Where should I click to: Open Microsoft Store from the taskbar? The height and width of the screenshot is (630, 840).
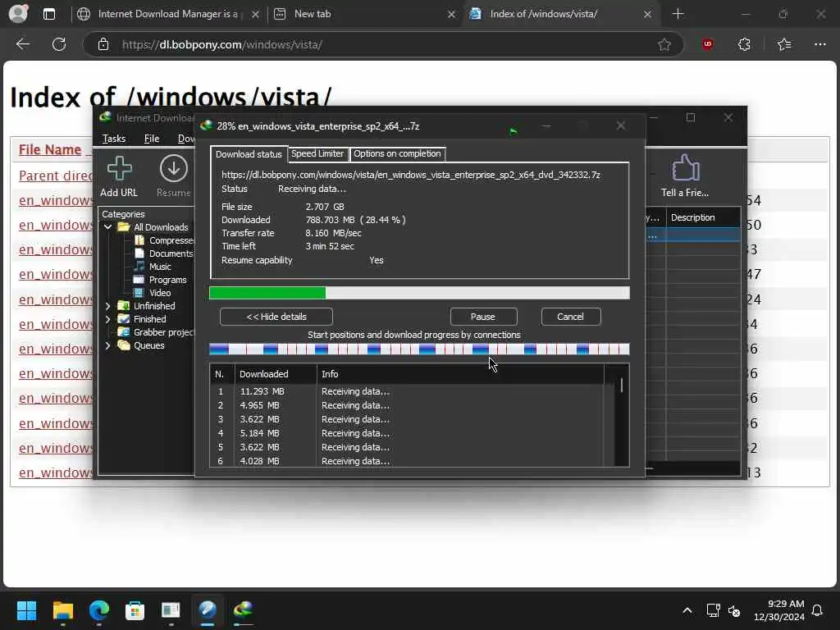point(135,610)
